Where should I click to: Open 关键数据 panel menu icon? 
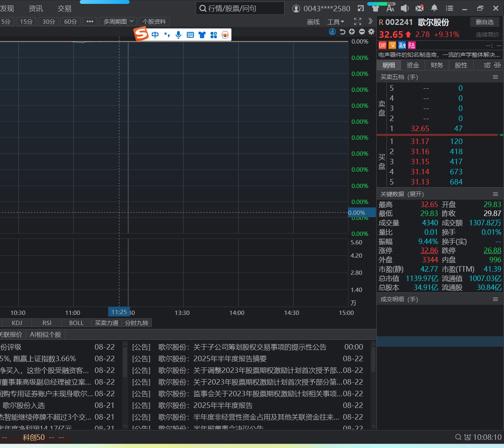pos(495,194)
